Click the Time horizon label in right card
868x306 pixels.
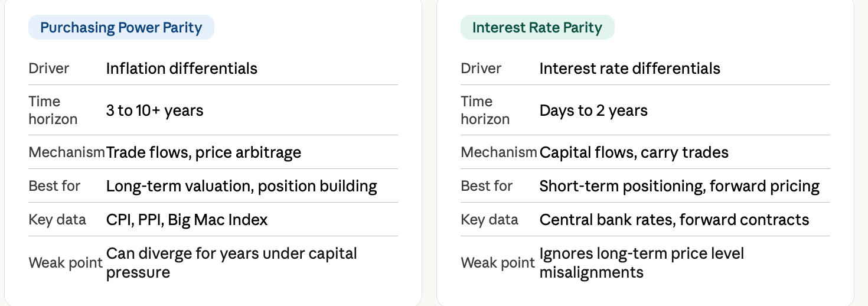pos(485,110)
